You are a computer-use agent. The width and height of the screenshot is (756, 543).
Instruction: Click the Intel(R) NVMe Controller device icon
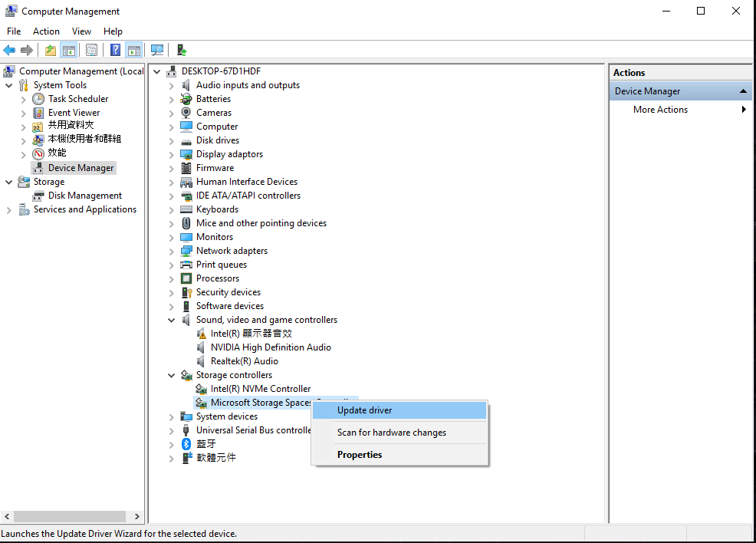[201, 389]
